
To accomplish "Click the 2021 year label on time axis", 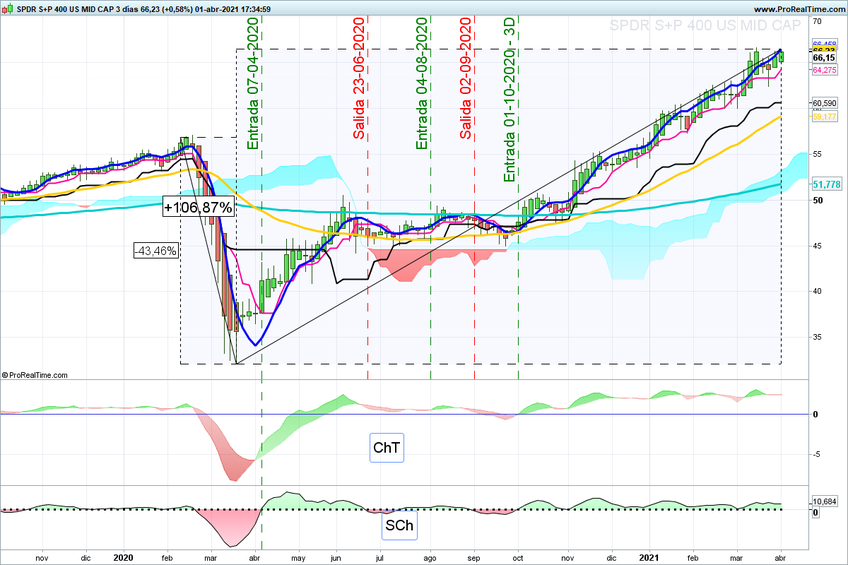I will pos(648,557).
